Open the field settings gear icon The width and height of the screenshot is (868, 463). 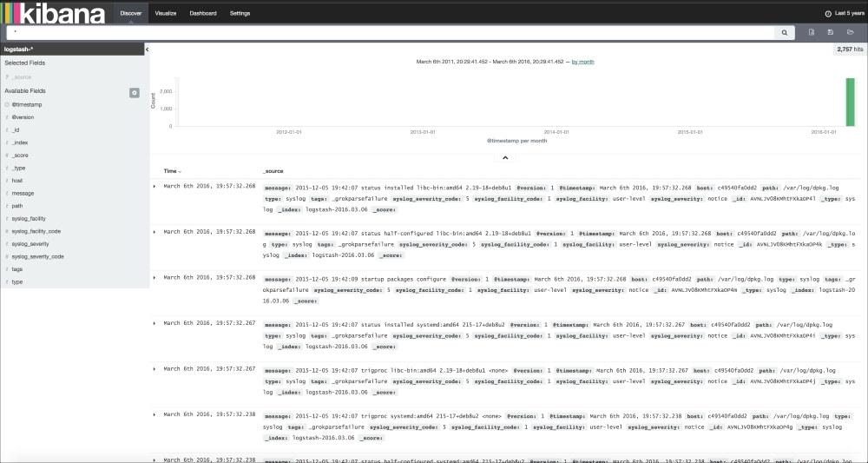(135, 92)
